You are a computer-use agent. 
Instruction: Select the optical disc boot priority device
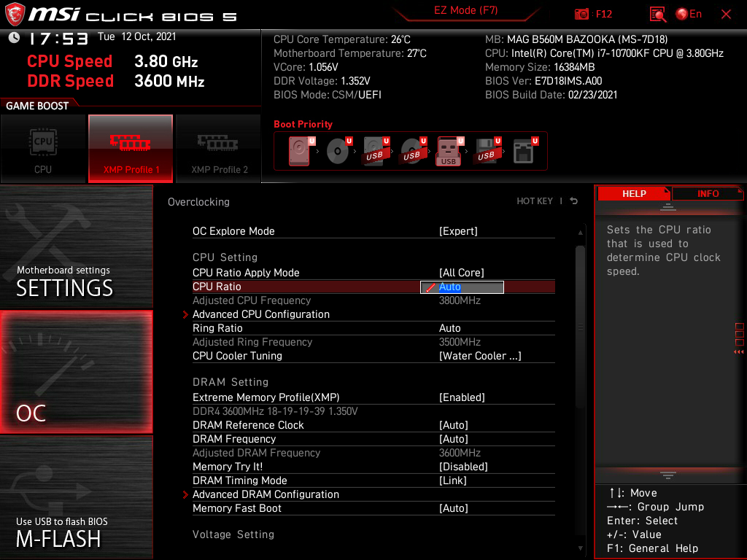tap(338, 151)
